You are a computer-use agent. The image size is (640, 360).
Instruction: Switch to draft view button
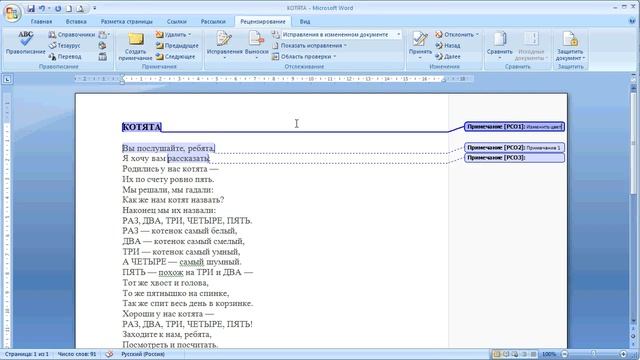tap(533, 354)
